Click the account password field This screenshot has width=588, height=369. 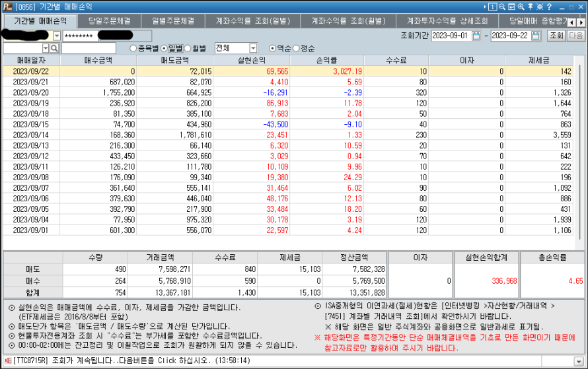click(x=79, y=36)
